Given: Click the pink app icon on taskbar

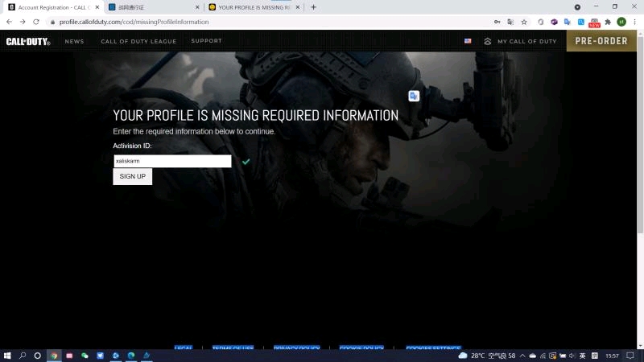Looking at the screenshot, I should (69, 356).
